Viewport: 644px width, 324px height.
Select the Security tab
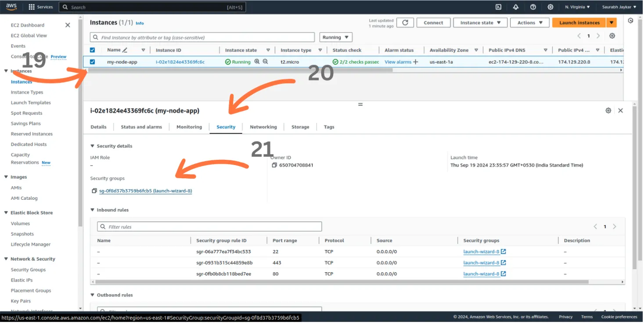(x=226, y=127)
